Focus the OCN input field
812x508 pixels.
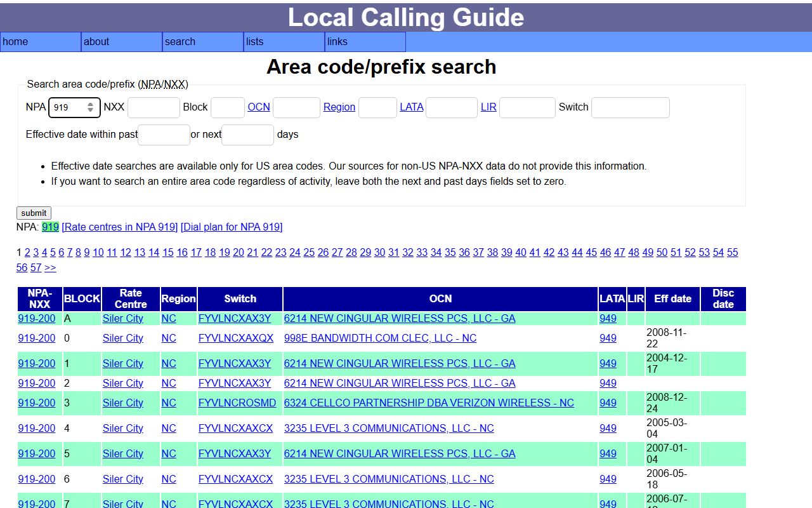click(296, 107)
